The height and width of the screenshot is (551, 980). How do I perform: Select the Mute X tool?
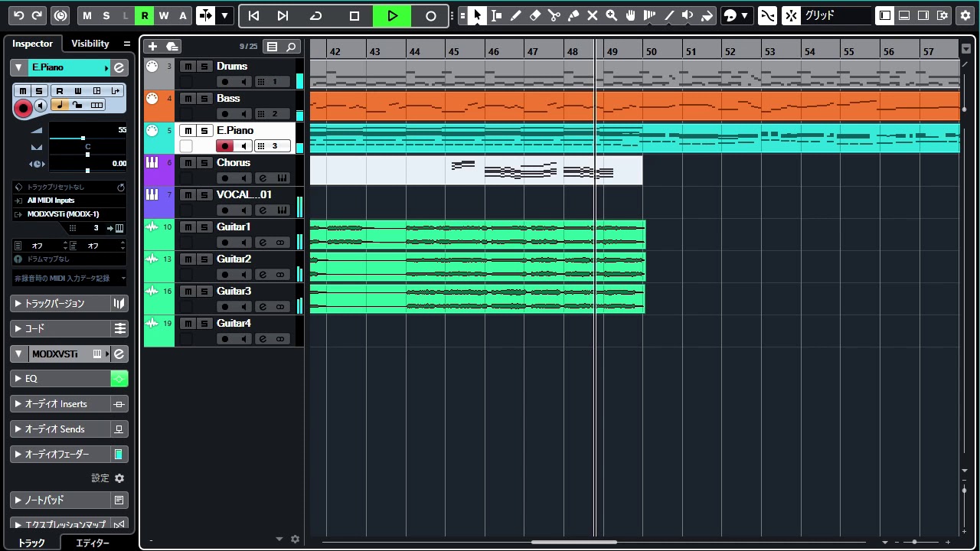pos(592,15)
